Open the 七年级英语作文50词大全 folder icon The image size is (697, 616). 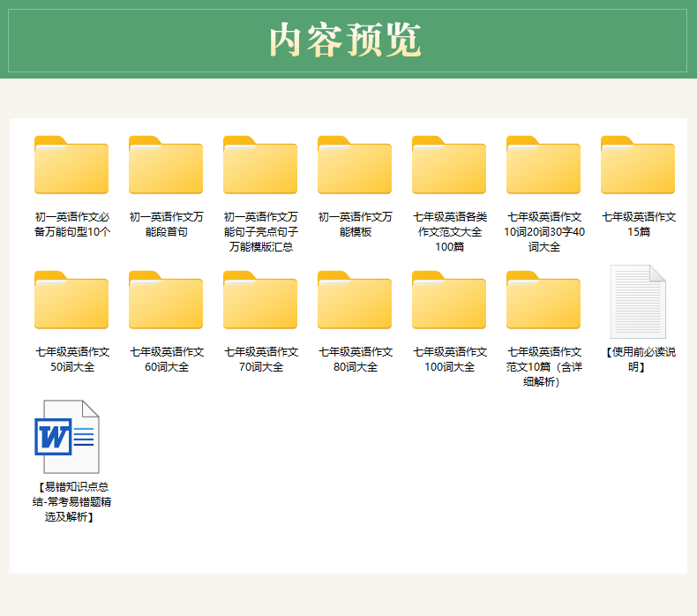click(x=71, y=300)
